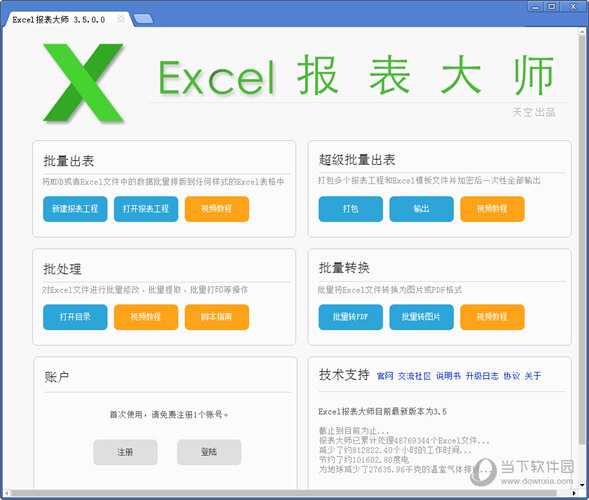
Task: Close the application window
Action: coord(573,7)
